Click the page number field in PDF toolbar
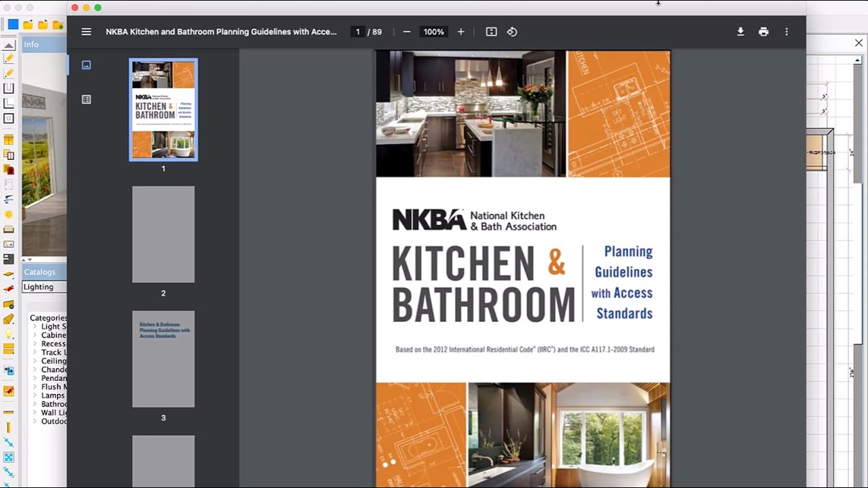 click(357, 32)
